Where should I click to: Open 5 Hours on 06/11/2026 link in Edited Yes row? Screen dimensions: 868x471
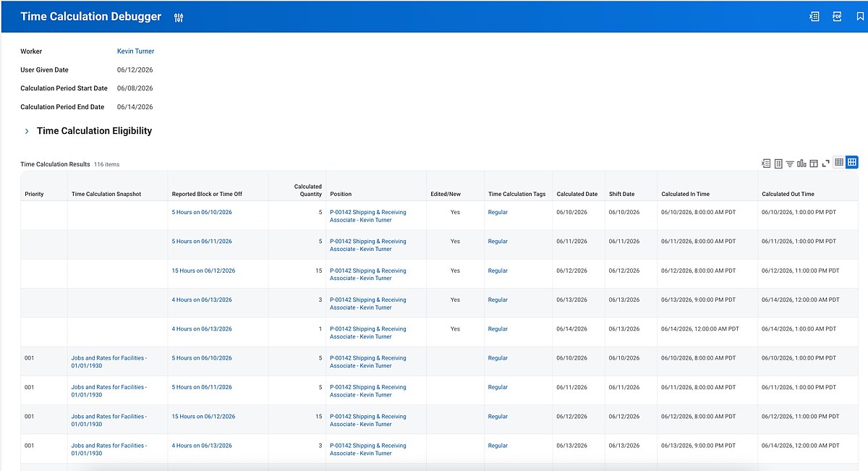tap(202, 242)
